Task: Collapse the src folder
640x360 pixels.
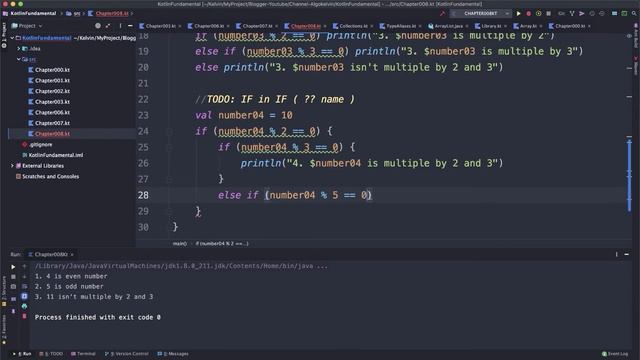Action: [18, 59]
